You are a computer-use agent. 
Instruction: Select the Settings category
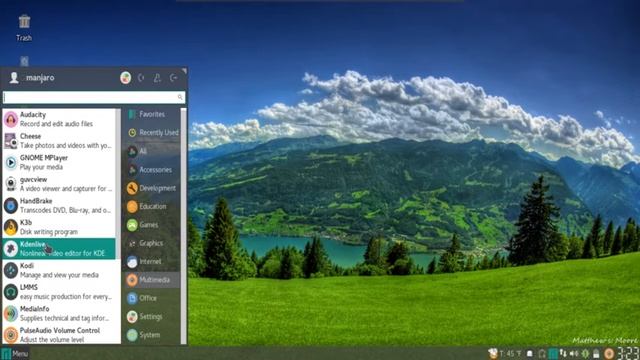pyautogui.click(x=151, y=317)
